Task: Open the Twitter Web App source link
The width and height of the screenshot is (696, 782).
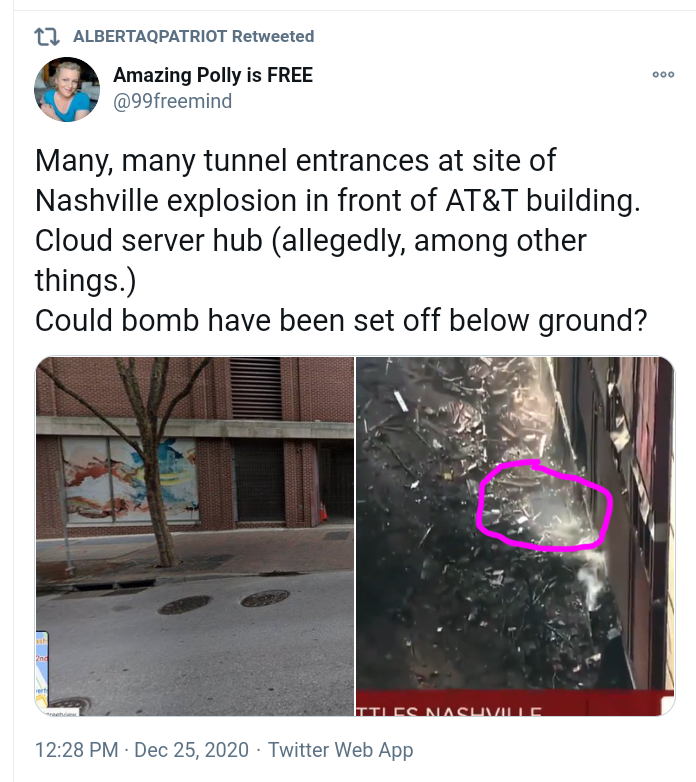Action: click(341, 750)
